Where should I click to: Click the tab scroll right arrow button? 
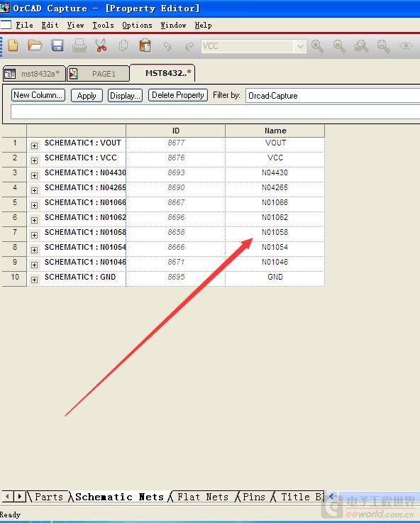20,496
